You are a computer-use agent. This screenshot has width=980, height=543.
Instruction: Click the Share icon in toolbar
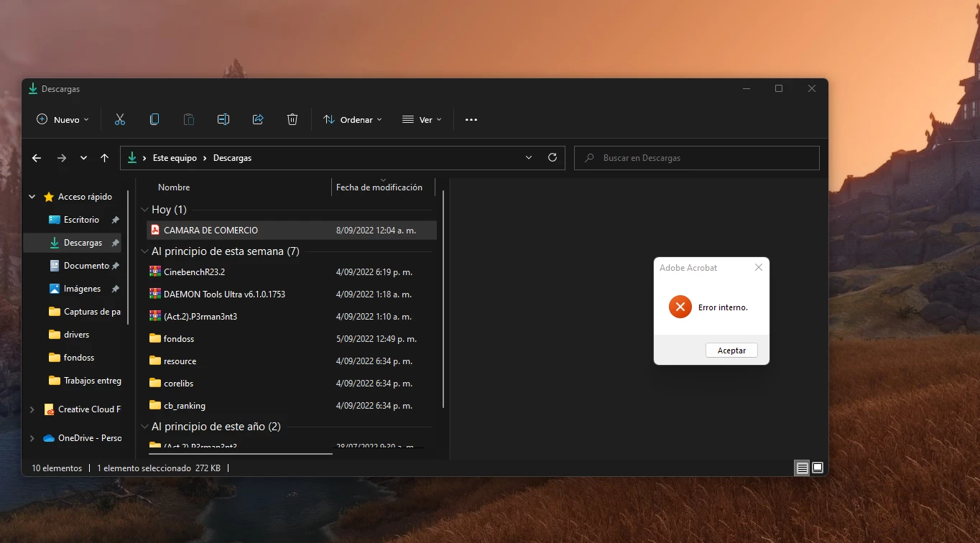pos(258,119)
